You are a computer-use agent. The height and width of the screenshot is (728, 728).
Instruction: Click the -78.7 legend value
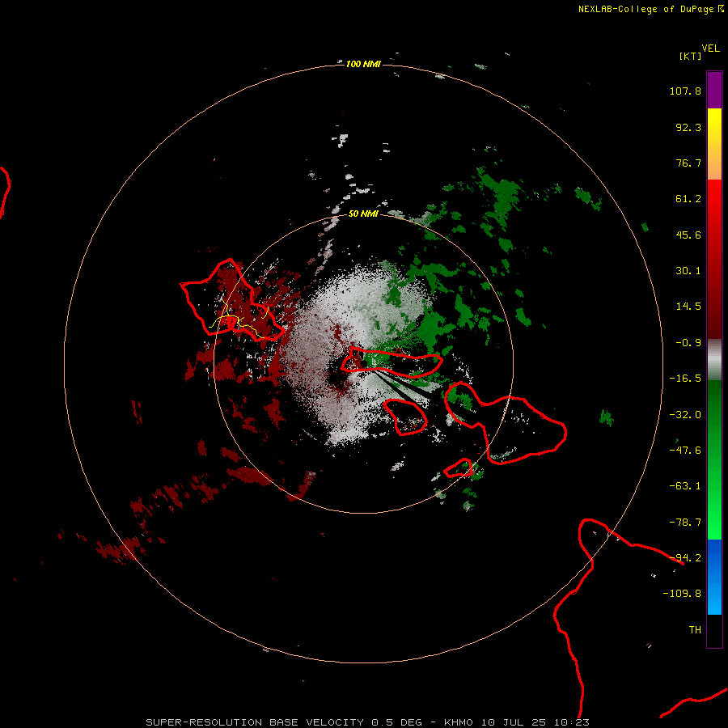tap(685, 523)
